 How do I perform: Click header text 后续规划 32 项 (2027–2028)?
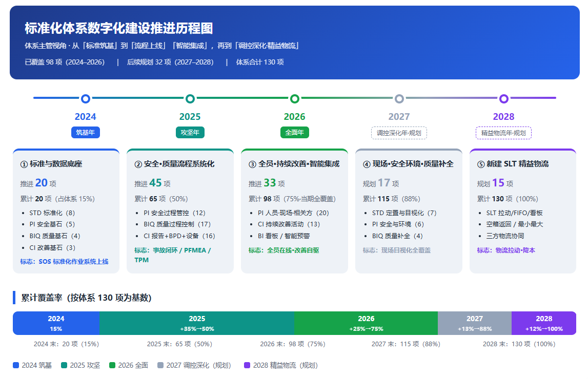[170, 62]
